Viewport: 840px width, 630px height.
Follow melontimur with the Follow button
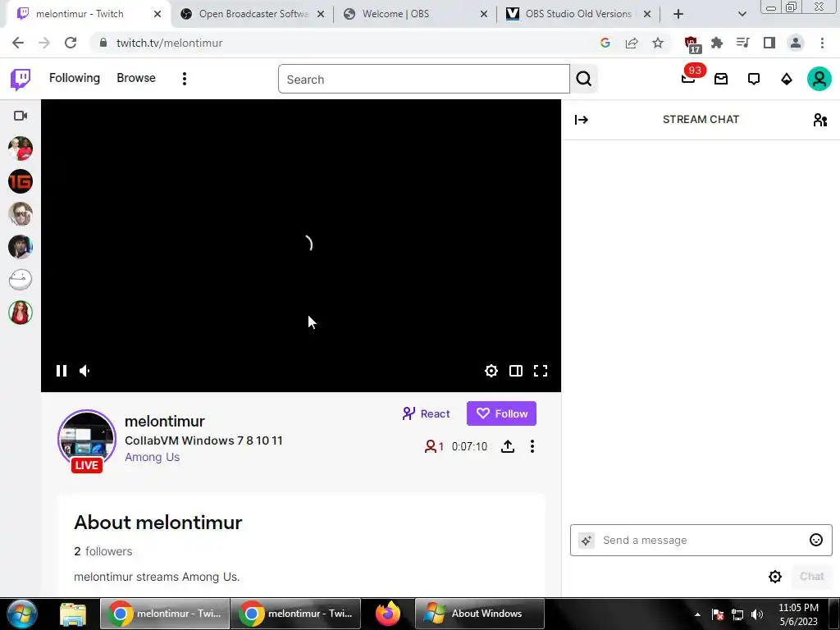point(501,413)
